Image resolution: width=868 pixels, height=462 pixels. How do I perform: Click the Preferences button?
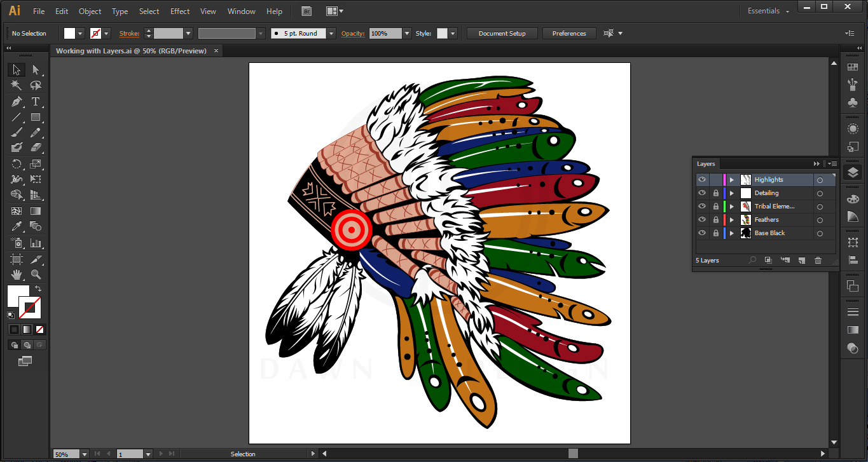569,34
